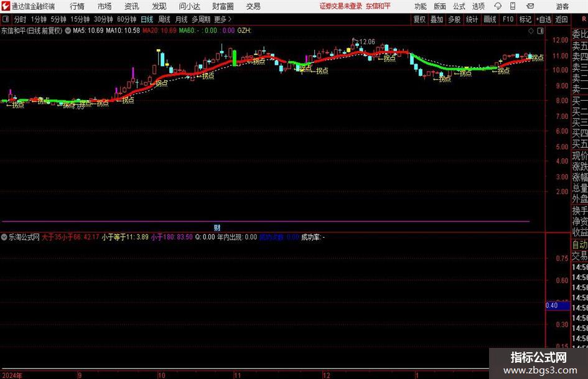The height and width of the screenshot is (379, 588).
Task: Click the 多股 multi-stock button
Action: pos(454,19)
